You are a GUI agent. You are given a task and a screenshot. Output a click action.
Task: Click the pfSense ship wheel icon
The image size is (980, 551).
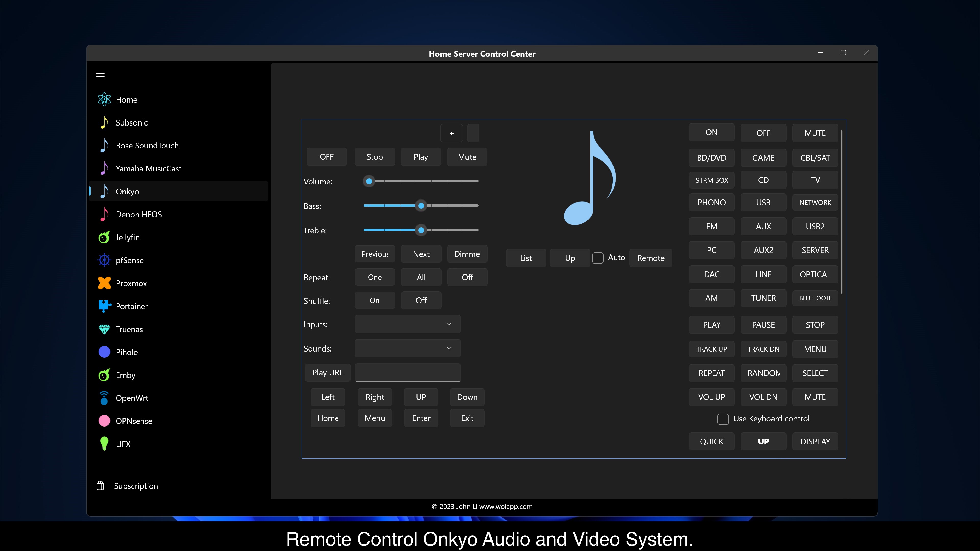click(104, 260)
